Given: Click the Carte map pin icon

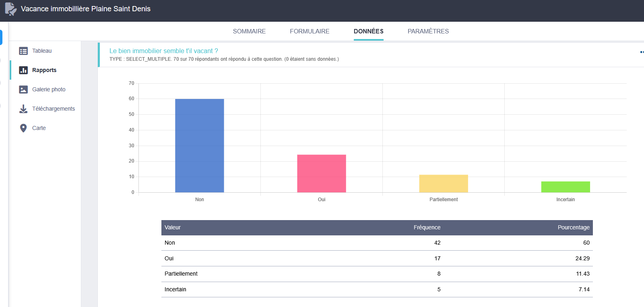Looking at the screenshot, I should pos(23,128).
